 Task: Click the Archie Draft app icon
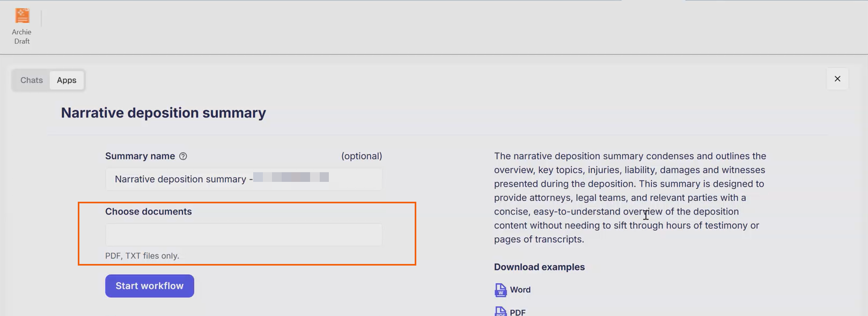coord(22,16)
